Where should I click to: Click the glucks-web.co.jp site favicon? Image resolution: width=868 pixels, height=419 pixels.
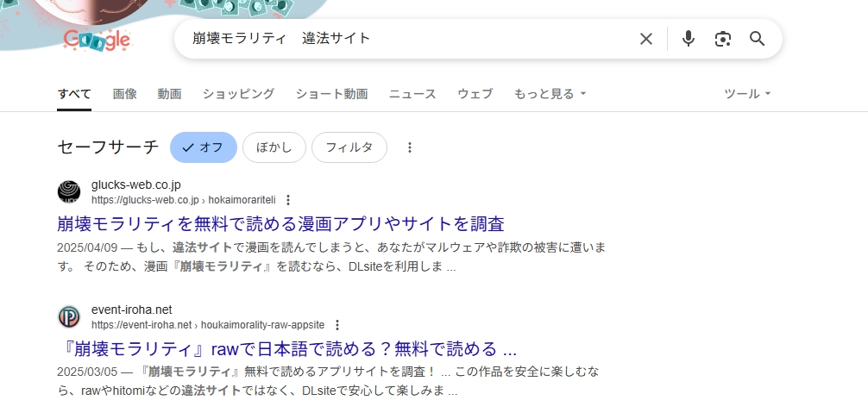(69, 191)
